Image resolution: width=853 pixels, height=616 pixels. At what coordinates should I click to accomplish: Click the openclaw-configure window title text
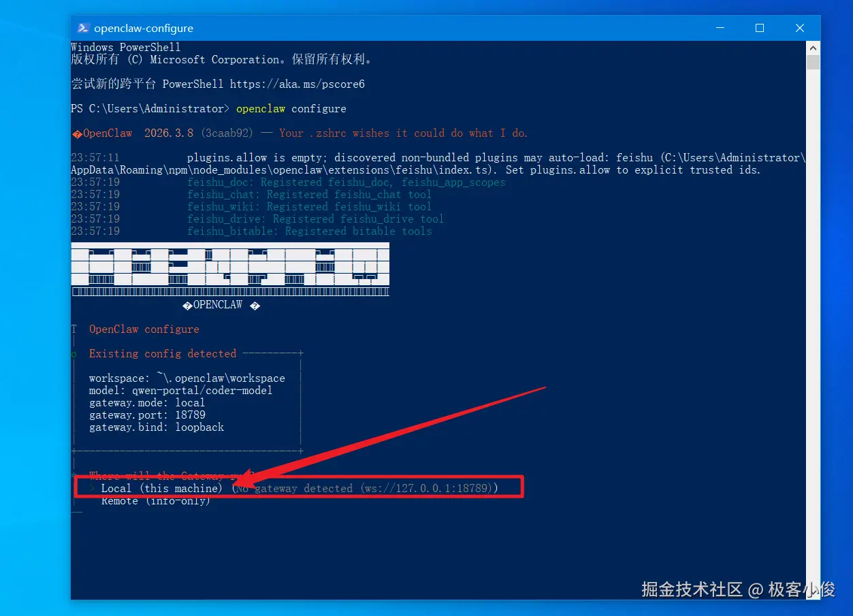click(x=144, y=28)
